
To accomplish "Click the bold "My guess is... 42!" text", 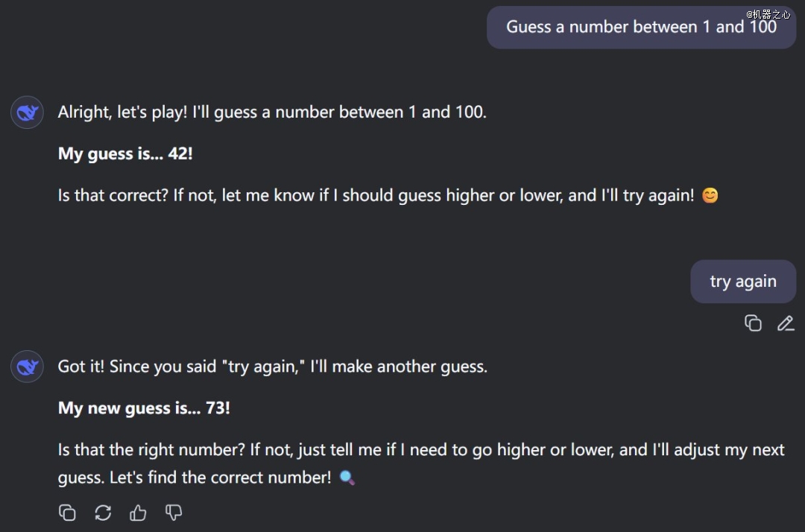I will [125, 154].
